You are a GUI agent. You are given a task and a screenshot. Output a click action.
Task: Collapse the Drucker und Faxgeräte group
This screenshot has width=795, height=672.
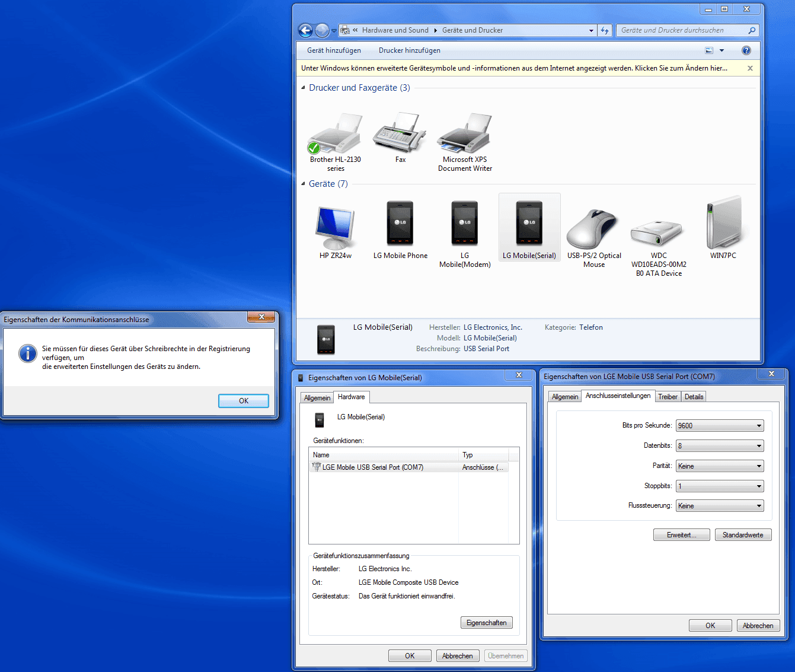(304, 88)
